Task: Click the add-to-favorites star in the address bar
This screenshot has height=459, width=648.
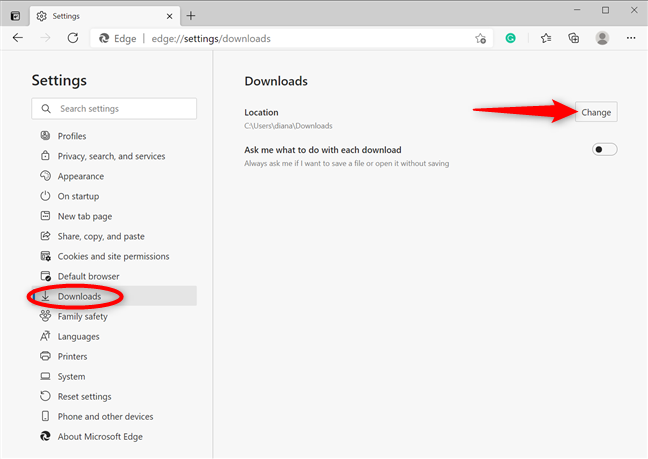Action: pos(480,39)
